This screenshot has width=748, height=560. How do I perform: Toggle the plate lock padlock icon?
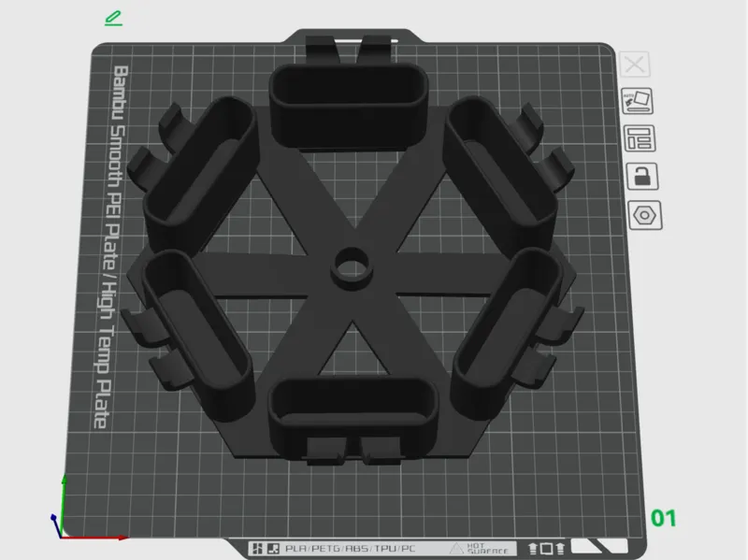coord(642,177)
